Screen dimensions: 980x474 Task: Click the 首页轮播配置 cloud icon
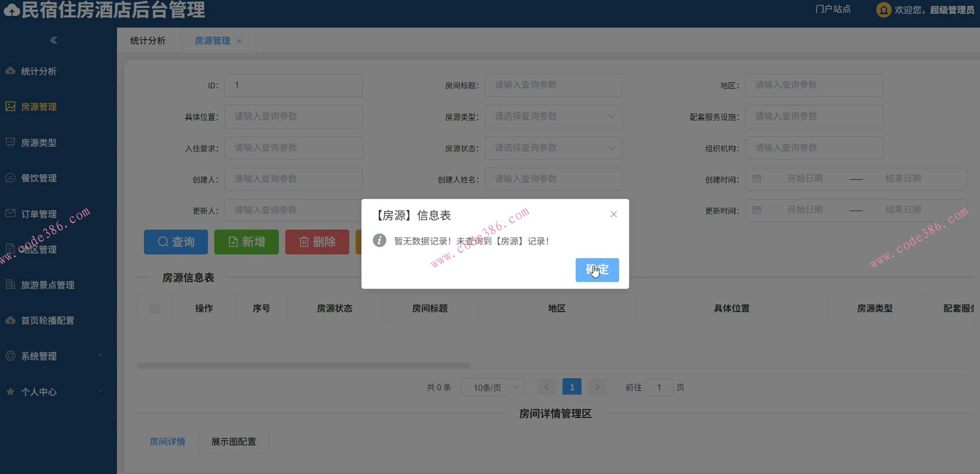tap(10, 320)
